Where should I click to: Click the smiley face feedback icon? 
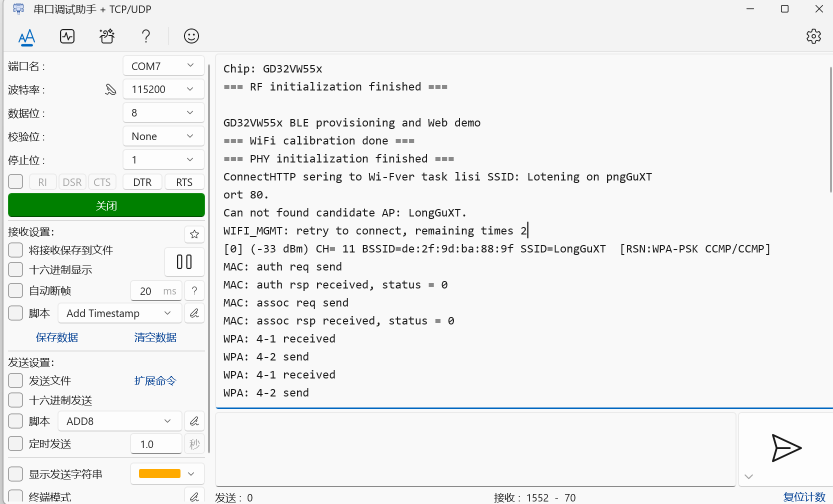191,36
